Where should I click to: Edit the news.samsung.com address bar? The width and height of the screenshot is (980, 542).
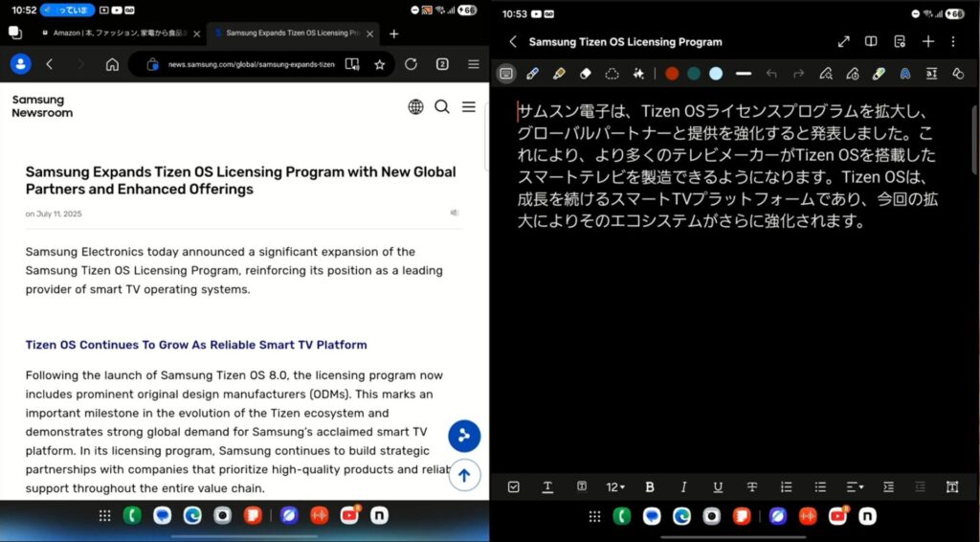[x=252, y=64]
